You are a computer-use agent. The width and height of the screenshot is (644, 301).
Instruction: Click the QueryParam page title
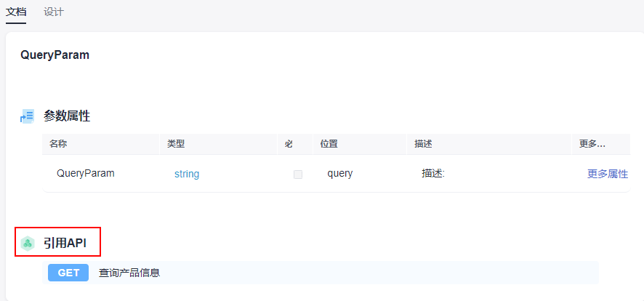tap(55, 55)
